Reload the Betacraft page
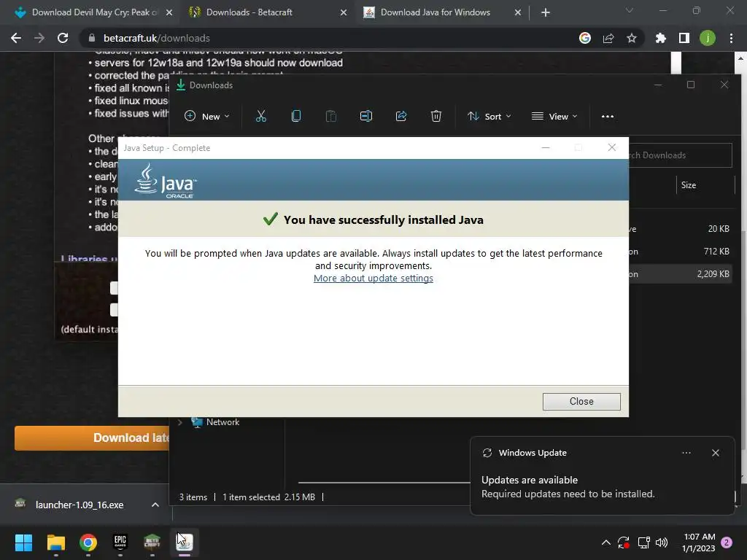Viewport: 747px width, 560px height. pyautogui.click(x=63, y=38)
